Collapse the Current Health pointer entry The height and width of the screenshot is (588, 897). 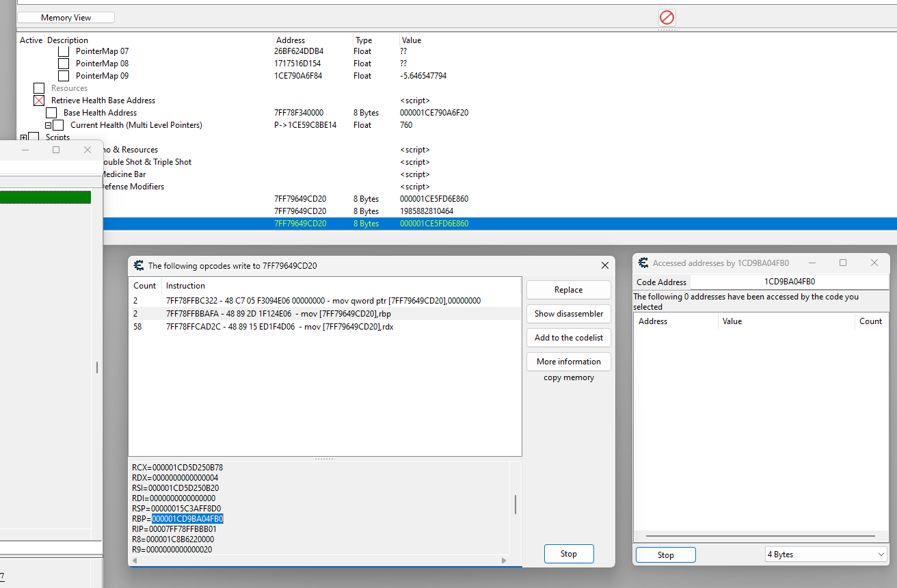click(49, 125)
